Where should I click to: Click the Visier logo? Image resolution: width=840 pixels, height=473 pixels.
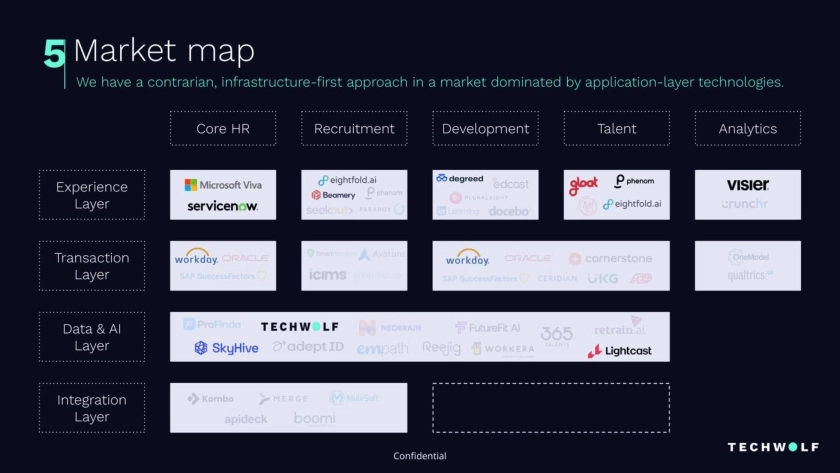tap(747, 185)
